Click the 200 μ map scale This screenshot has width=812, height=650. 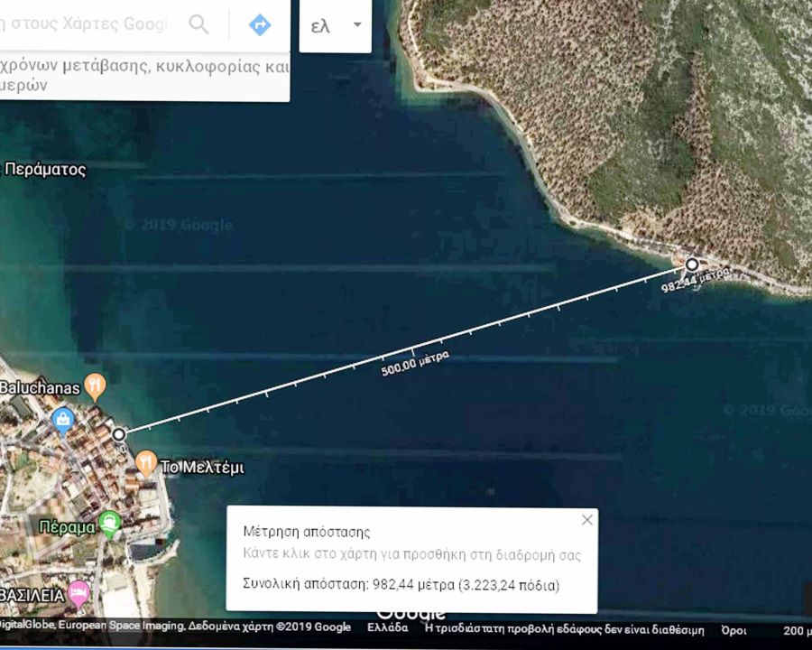(795, 629)
